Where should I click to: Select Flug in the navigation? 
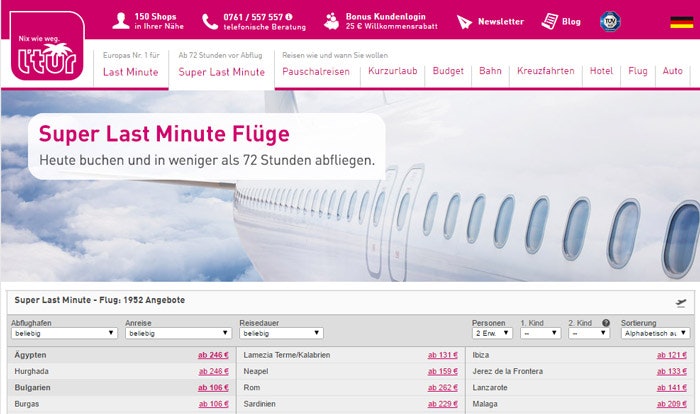(638, 71)
